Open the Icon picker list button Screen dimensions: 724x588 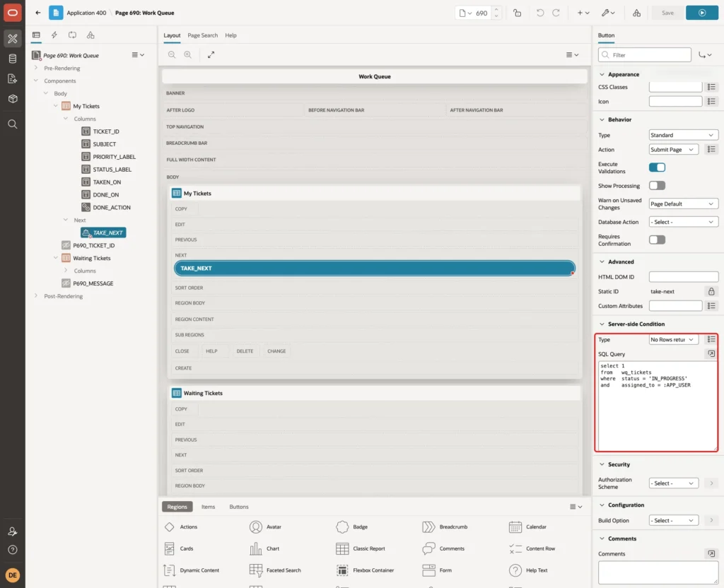[711, 101]
